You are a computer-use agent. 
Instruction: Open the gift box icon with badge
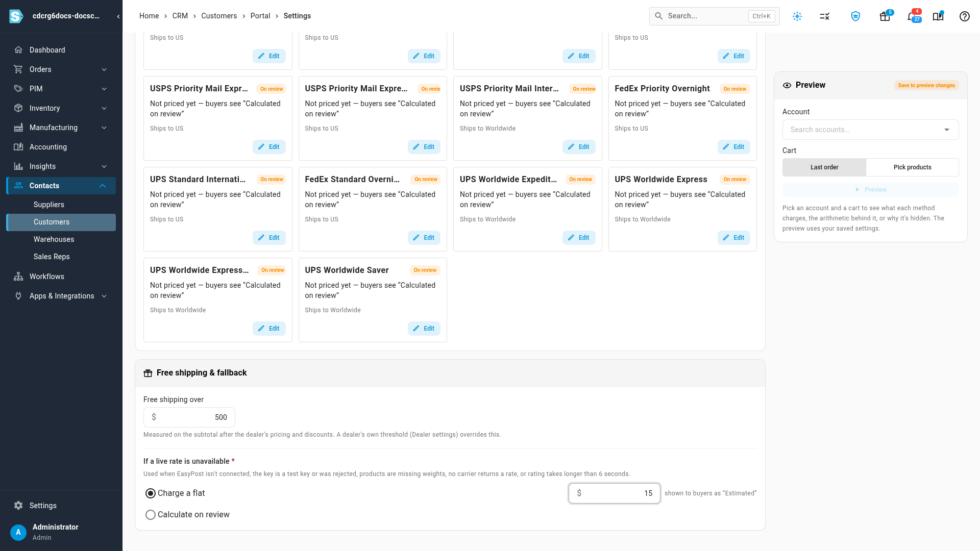pyautogui.click(x=885, y=16)
